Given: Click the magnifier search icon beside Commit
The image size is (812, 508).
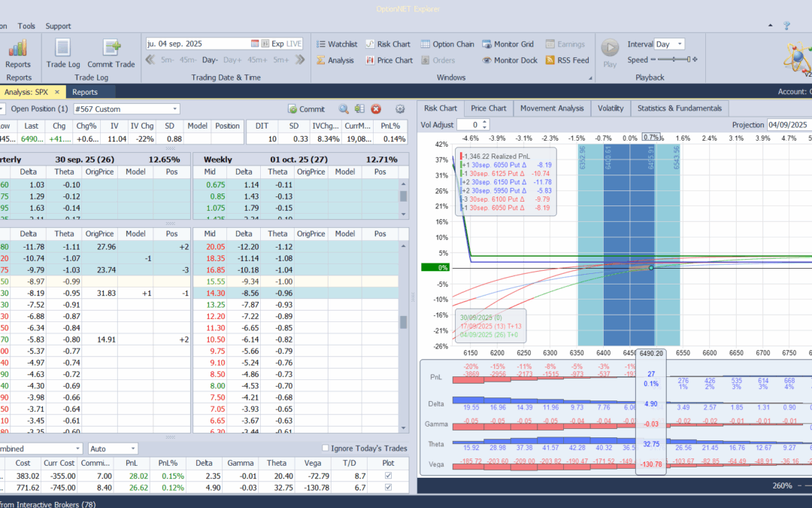Looking at the screenshot, I should click(344, 109).
